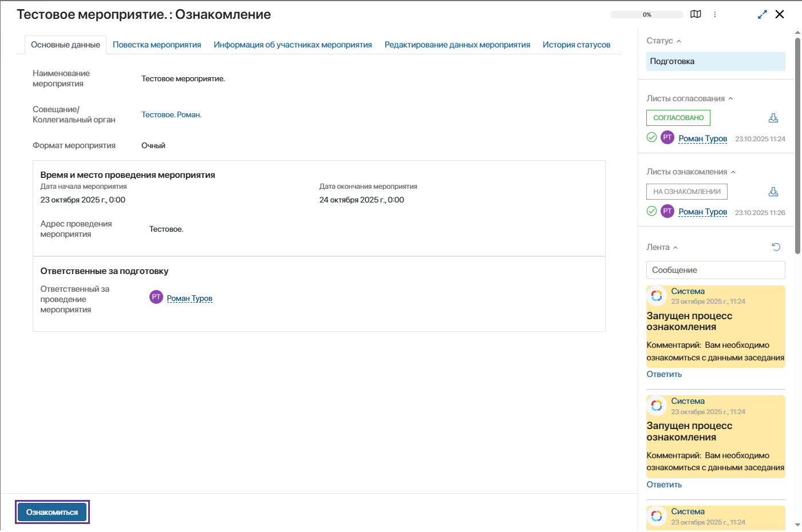Screen dimensions: 802x532
Task: Click the 0% progress bar
Action: (x=646, y=15)
